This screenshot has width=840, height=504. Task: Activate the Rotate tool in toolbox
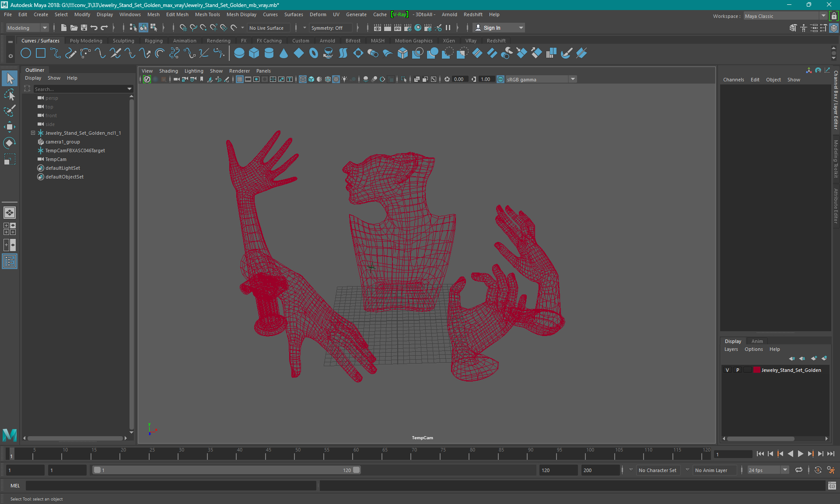click(10, 143)
